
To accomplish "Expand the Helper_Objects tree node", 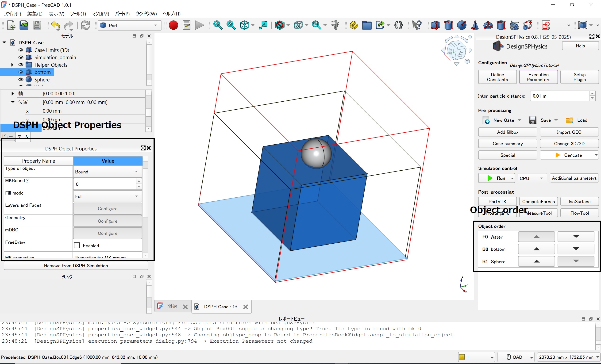I will pos(12,65).
